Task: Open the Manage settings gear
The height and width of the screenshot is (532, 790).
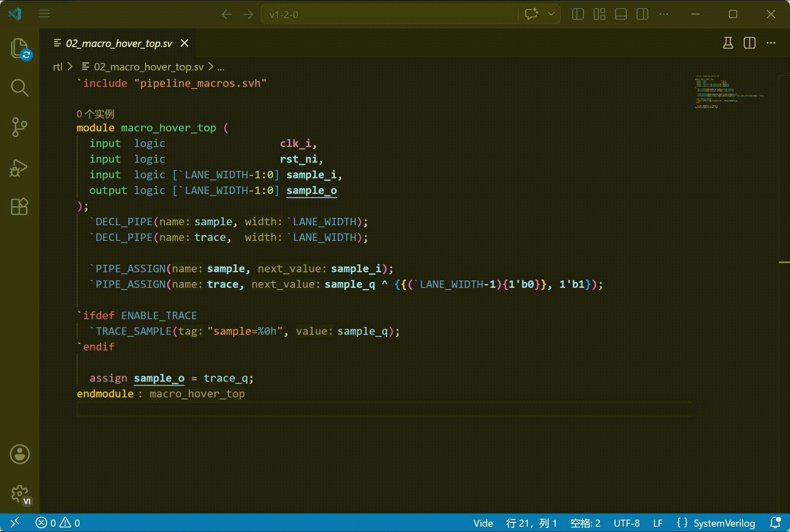Action: pyautogui.click(x=19, y=494)
